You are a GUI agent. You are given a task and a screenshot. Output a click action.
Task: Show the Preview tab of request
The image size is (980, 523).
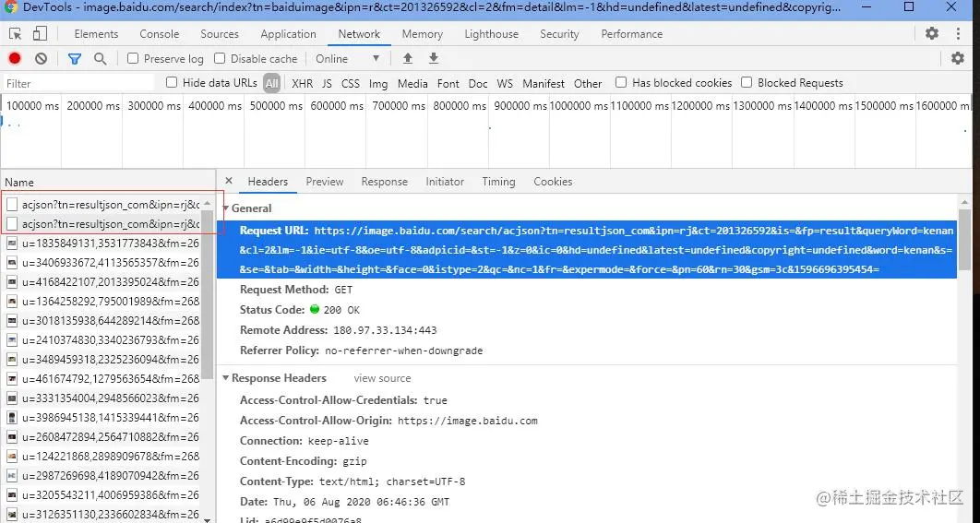tap(325, 181)
